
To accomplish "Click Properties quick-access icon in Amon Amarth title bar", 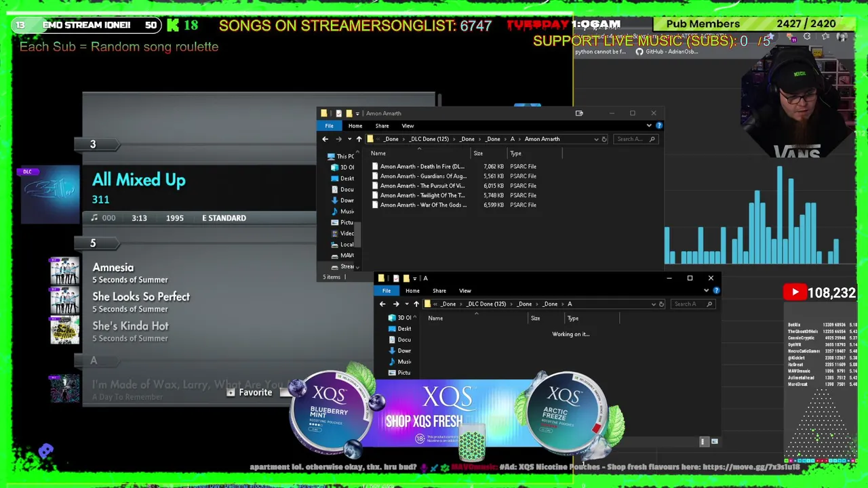I will tap(339, 113).
